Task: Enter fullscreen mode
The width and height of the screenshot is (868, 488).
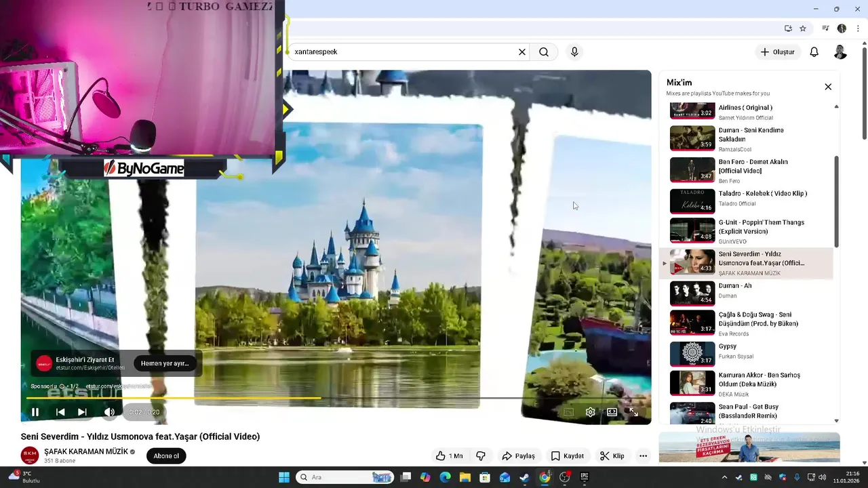Action: click(633, 412)
